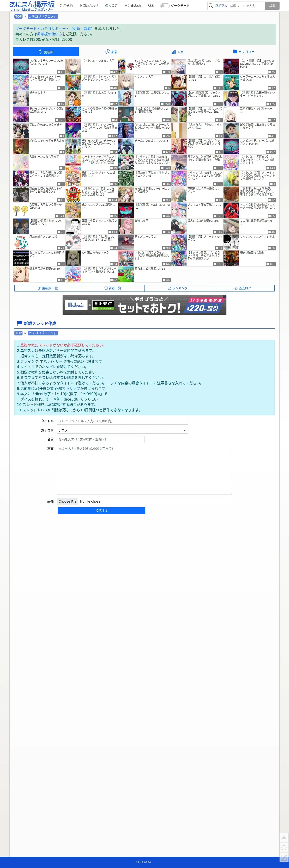This screenshot has height=868, width=289.
Task: Open the 掲示板の使い方 link
Action: pos(50,34)
